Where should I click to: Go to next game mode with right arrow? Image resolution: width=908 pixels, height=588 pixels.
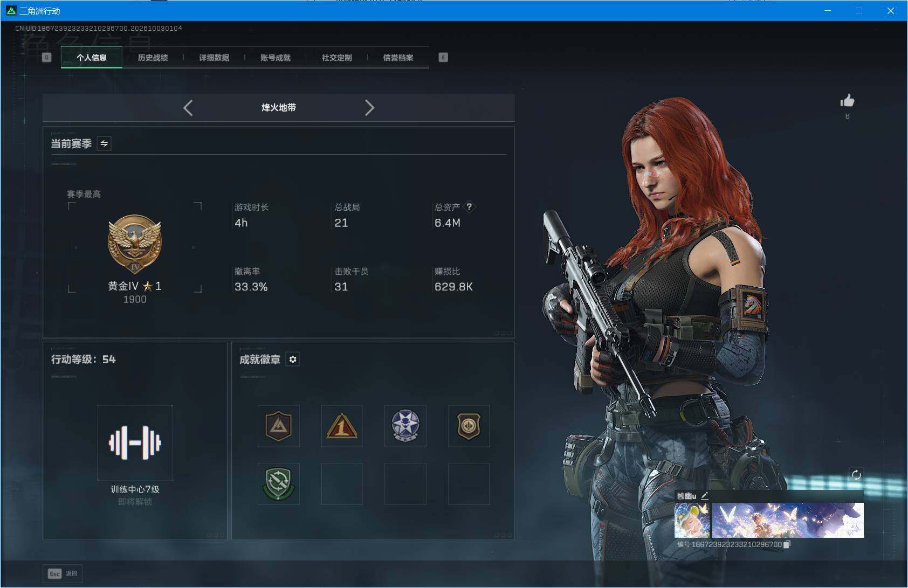(x=369, y=108)
